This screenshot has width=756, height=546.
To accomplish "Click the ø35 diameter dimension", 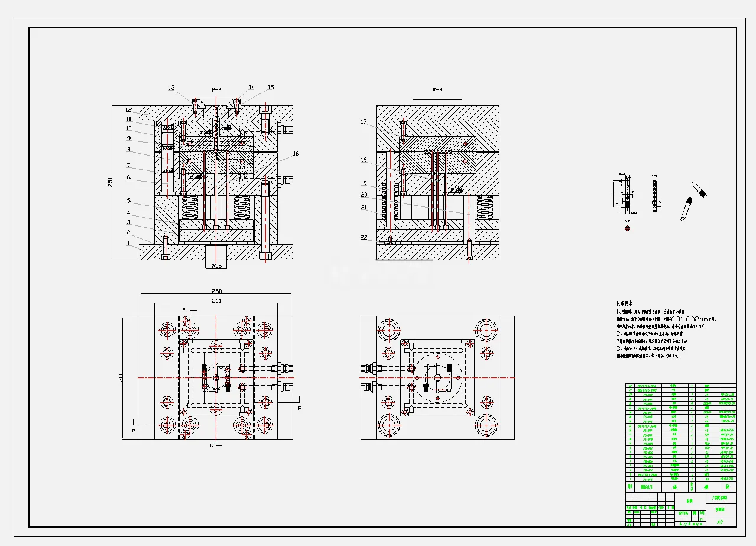I will point(216,266).
